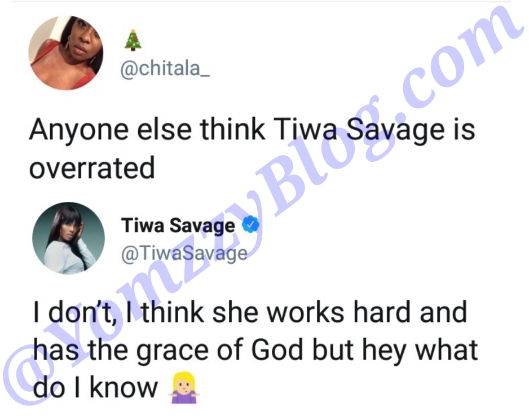The width and height of the screenshot is (529, 420).
Task: Click the blue verified badge icon
Action: (x=250, y=225)
